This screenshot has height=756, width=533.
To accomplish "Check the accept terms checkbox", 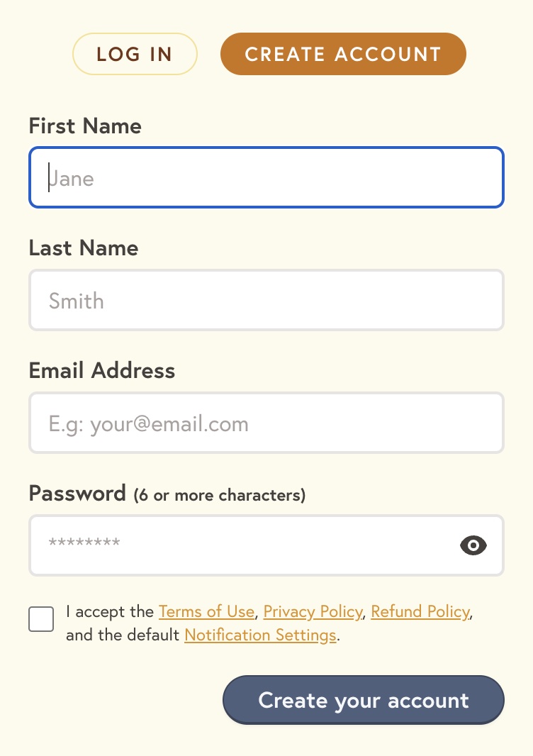I will click(x=41, y=619).
